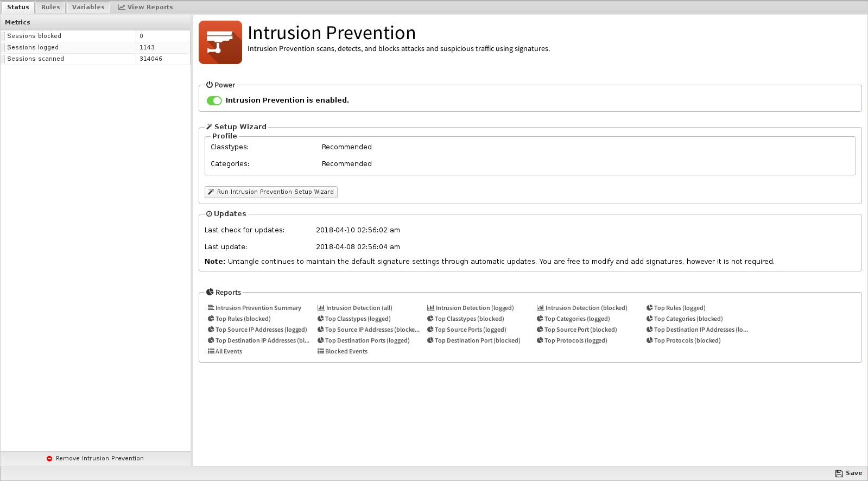
Task: Open Intrusion Detection (all) report
Action: coord(355,308)
